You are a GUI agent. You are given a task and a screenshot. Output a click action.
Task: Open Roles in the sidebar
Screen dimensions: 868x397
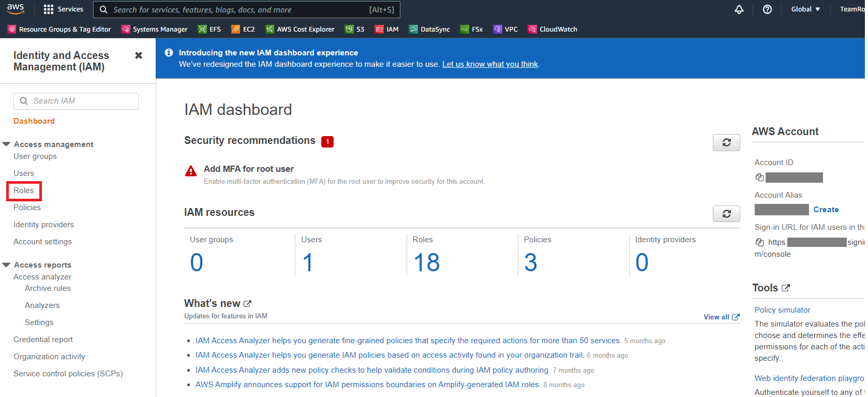pyautogui.click(x=24, y=190)
